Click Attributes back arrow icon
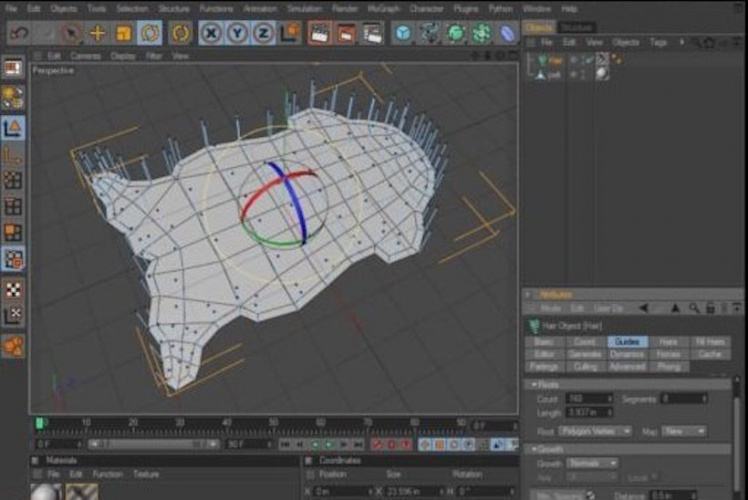Screen dimensions: 748x500 [x=644, y=309]
